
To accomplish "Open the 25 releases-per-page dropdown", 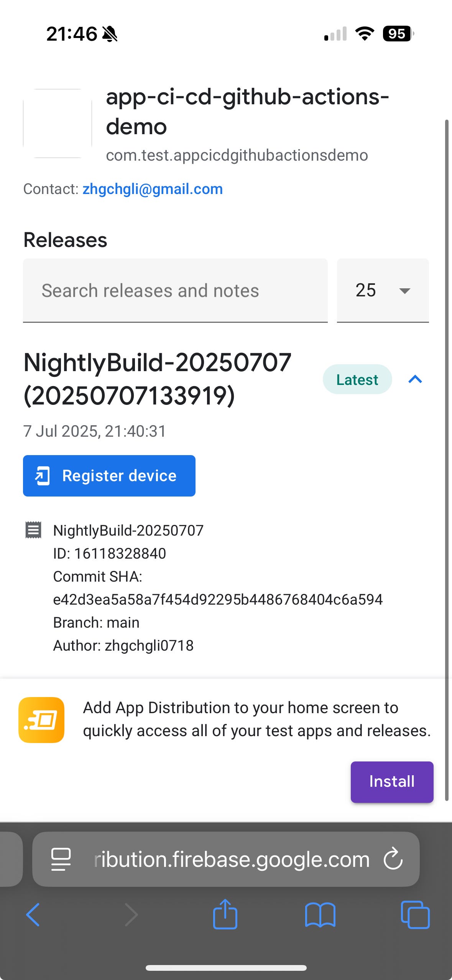I will click(x=383, y=290).
